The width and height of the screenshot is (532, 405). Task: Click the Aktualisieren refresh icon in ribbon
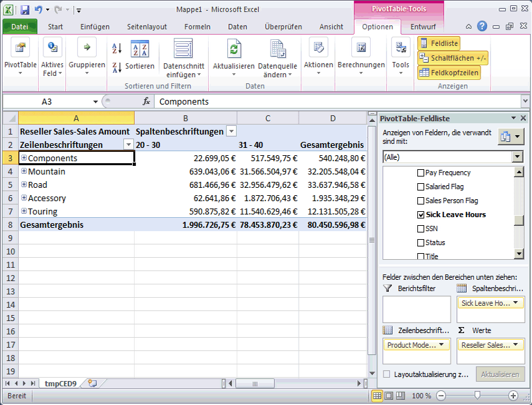233,49
